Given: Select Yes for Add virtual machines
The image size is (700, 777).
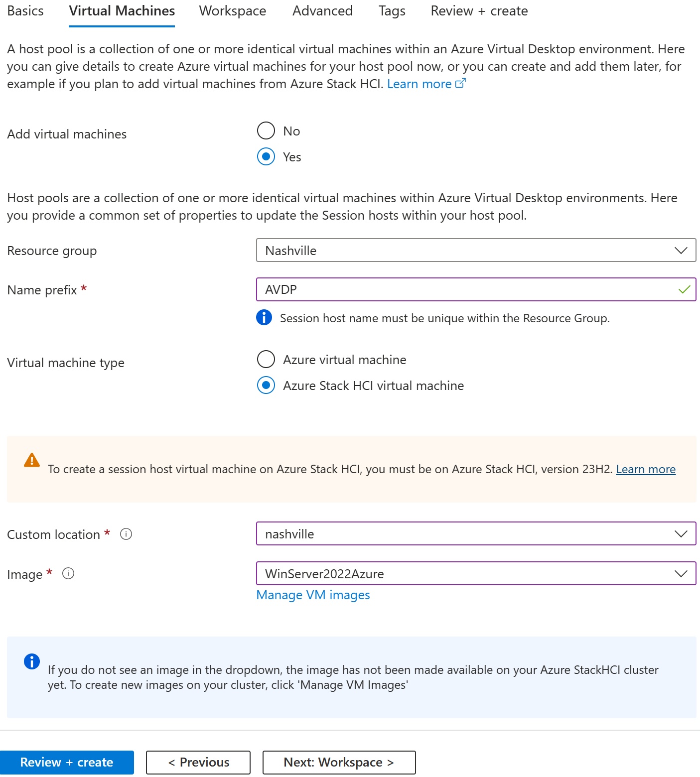Looking at the screenshot, I should (266, 156).
